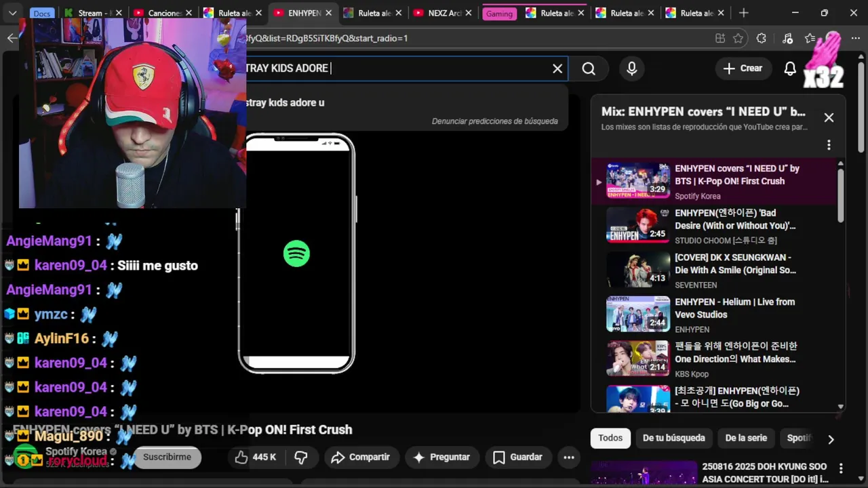Click chat message Siiii me gusto
Viewport: 868px width, 488px height.
click(x=157, y=266)
